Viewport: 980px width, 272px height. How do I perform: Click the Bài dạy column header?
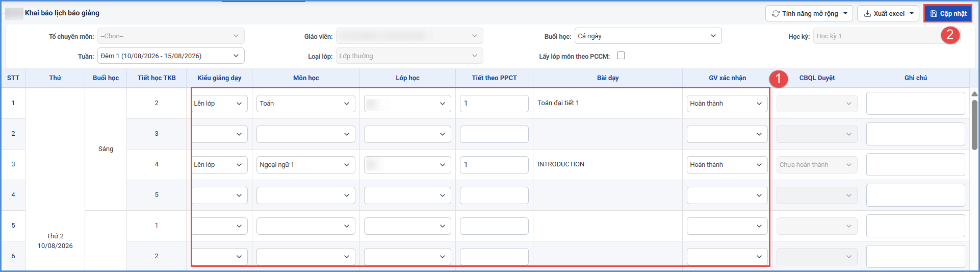click(x=608, y=78)
